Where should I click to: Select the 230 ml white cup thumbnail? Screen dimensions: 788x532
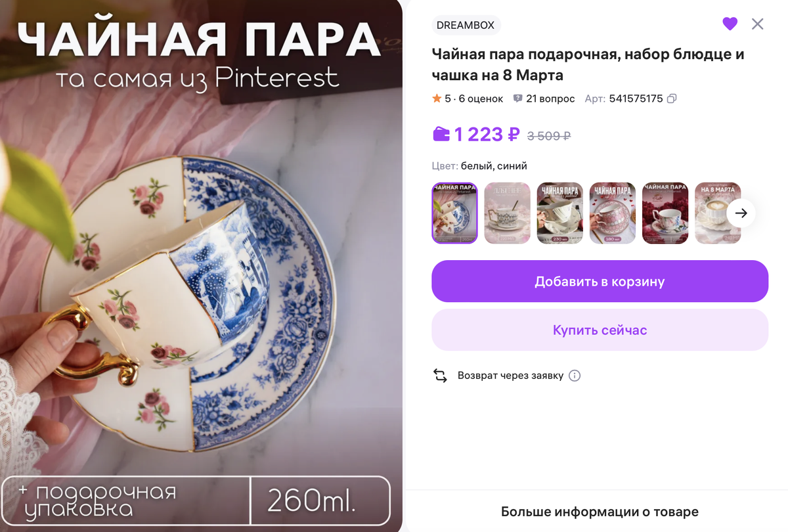point(559,213)
